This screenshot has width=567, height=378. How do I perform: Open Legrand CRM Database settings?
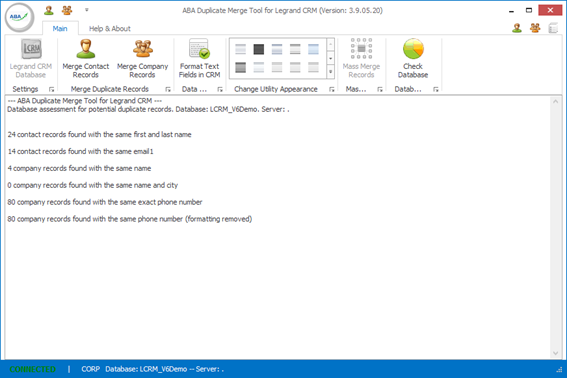tap(31, 59)
